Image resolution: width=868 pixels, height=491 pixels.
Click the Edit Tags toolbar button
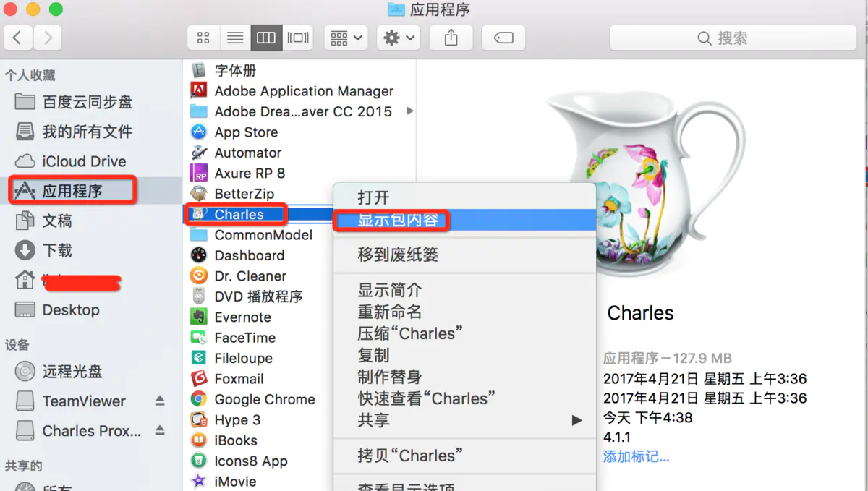pos(503,38)
